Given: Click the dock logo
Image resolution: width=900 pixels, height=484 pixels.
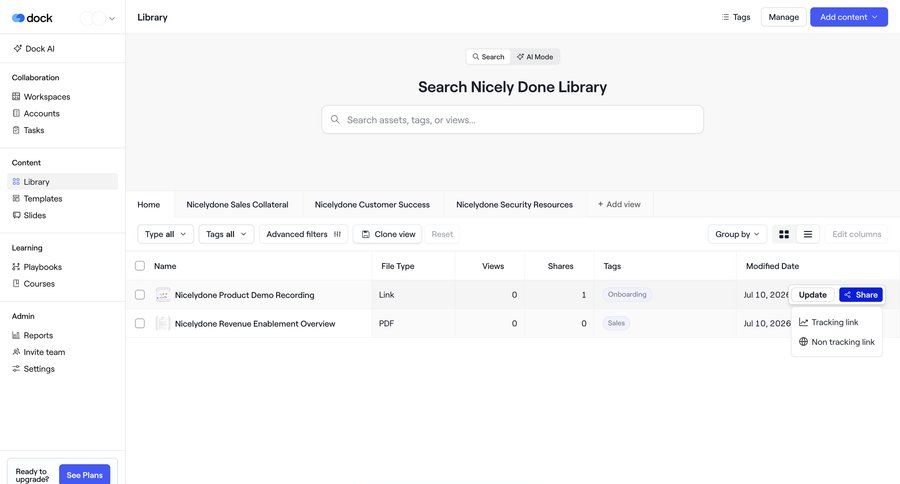Looking at the screenshot, I should 32,18.
